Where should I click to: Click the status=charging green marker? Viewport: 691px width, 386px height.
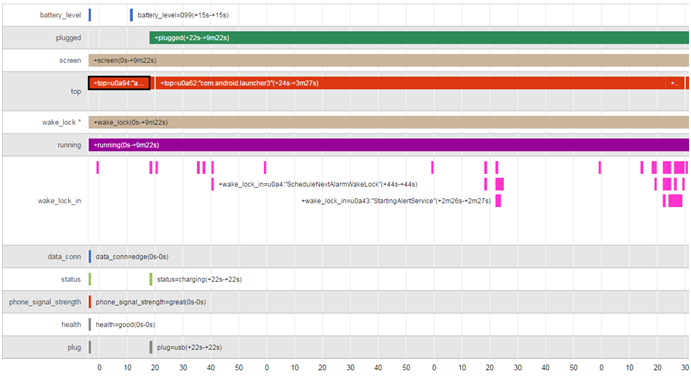[151, 279]
